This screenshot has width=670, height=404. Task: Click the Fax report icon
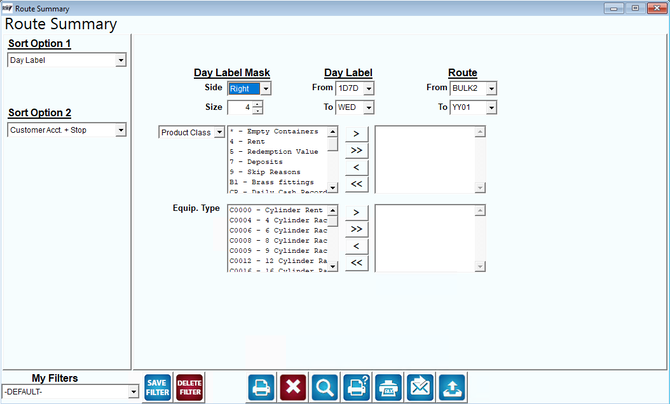click(x=388, y=387)
